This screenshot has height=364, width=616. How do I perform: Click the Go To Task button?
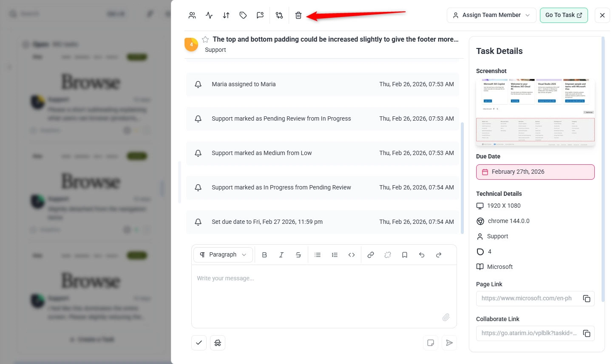pyautogui.click(x=563, y=15)
